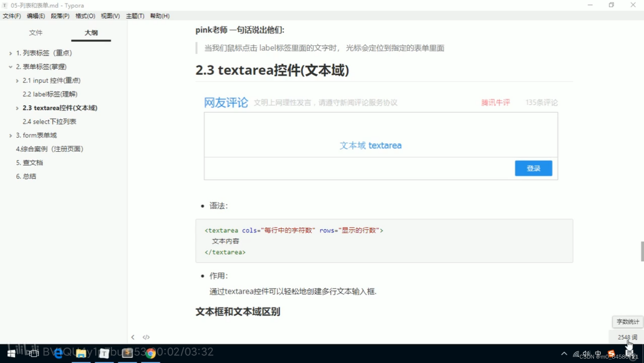Jump to outline heading 4.综合案例 (注册页面)

coord(49,149)
